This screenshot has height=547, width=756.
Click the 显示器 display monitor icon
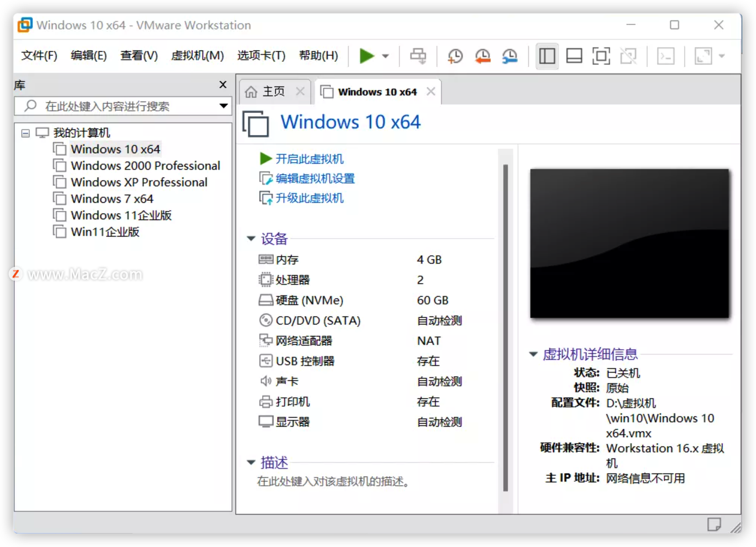coord(266,422)
